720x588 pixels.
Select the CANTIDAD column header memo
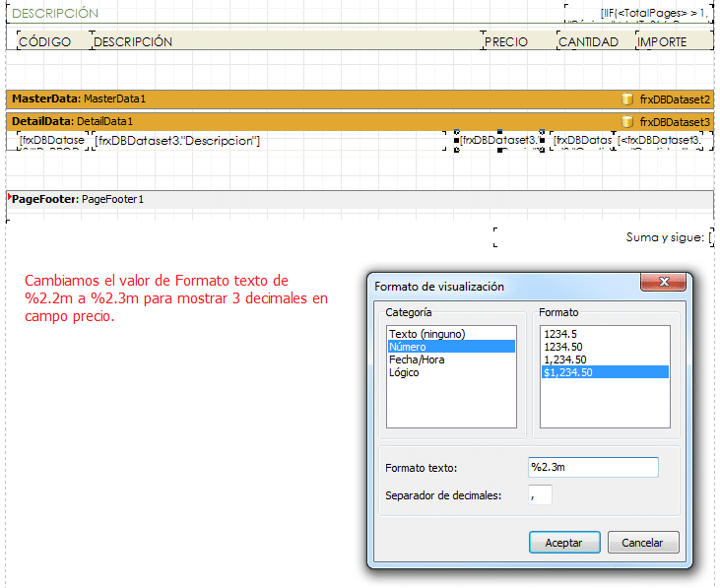click(597, 40)
